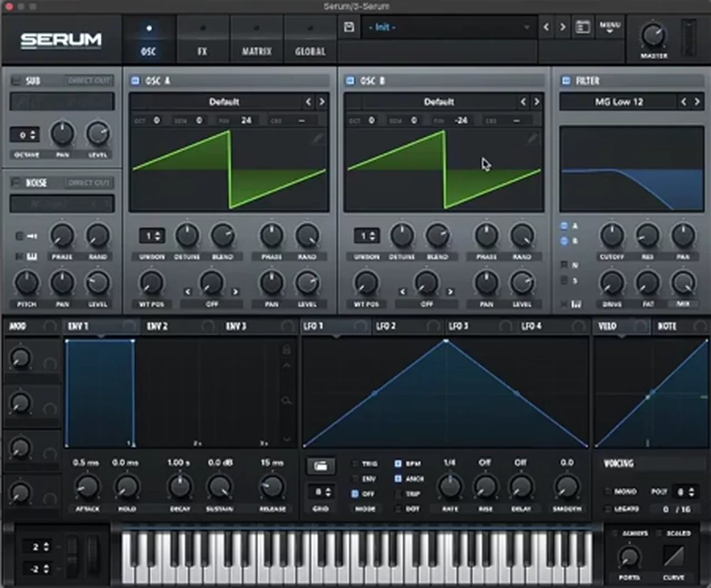Switch to the next filter type
Image resolution: width=711 pixels, height=588 pixels.
coord(697,102)
